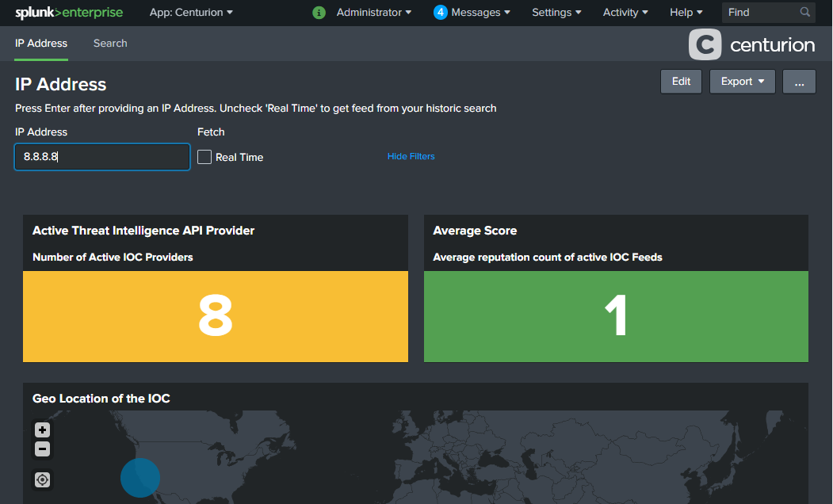833x504 pixels.
Task: Open the Settings menu
Action: point(556,13)
